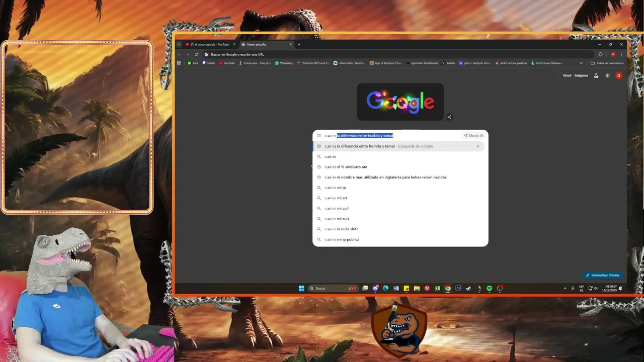644x362 pixels.
Task: Open the Google apps grid
Action: [x=607, y=75]
